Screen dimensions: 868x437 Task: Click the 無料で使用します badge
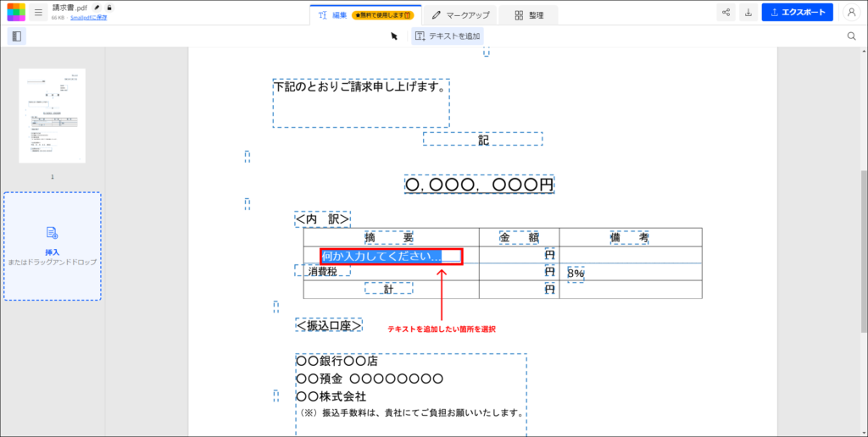tap(382, 15)
